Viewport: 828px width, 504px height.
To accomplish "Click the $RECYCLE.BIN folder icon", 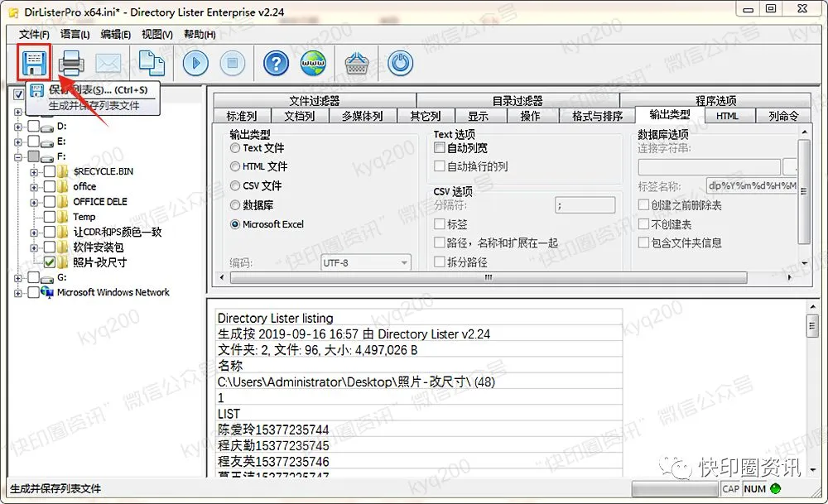I will tap(63, 171).
